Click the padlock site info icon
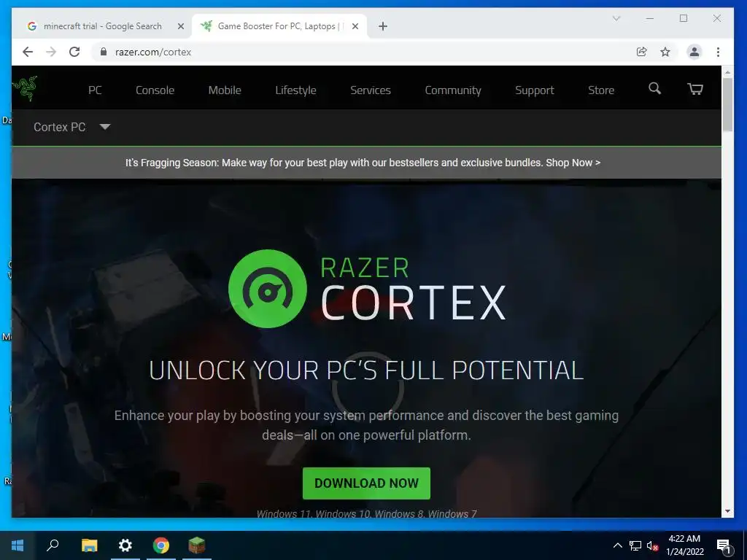747x560 pixels. tap(104, 52)
